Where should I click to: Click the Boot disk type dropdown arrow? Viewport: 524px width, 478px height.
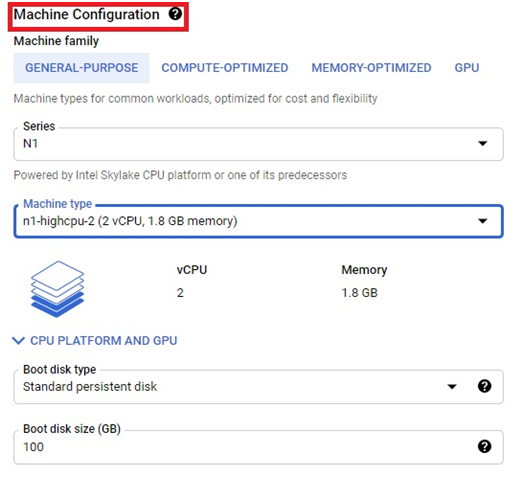[x=452, y=387]
